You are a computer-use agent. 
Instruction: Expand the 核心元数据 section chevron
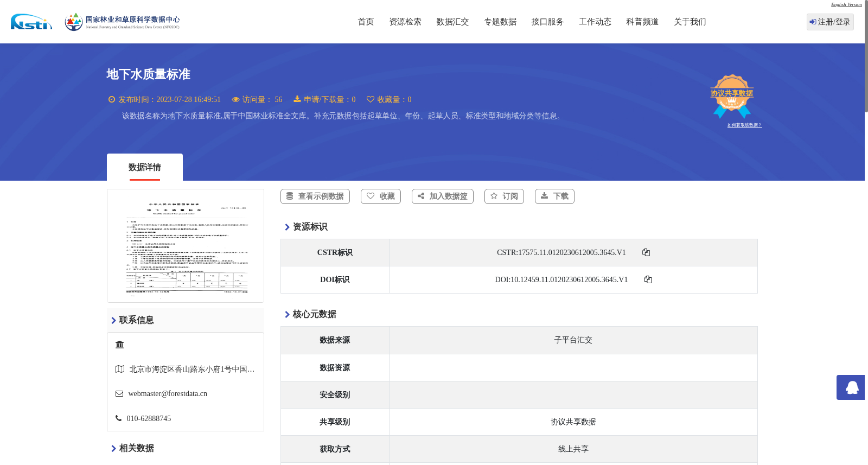tap(287, 315)
